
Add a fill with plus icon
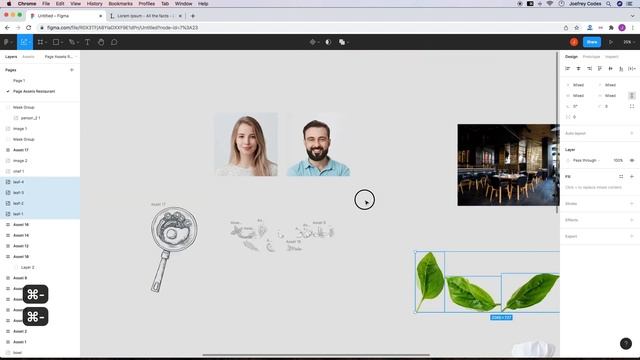tap(632, 176)
